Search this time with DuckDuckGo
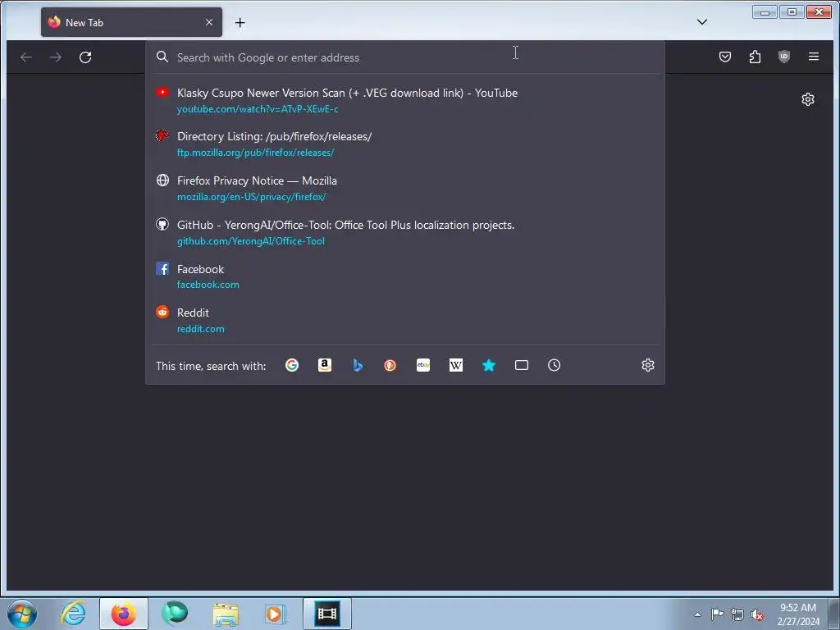This screenshot has width=840, height=630. pyautogui.click(x=390, y=365)
